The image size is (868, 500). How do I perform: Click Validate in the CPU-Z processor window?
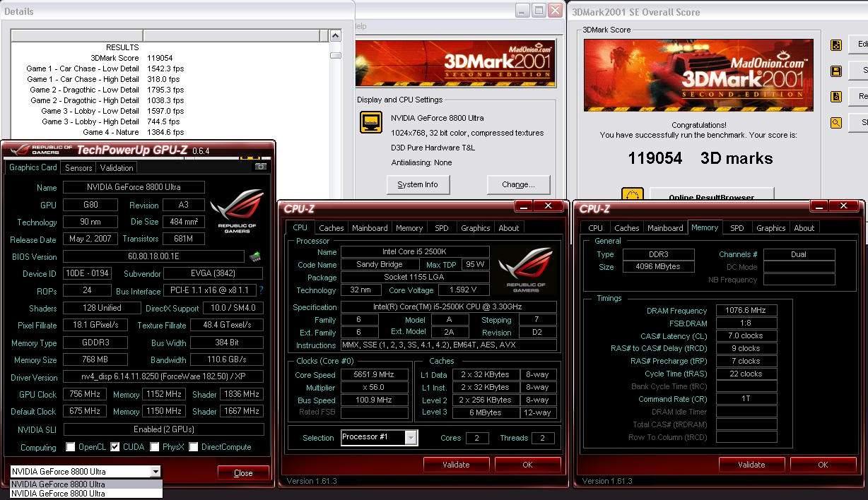click(456, 465)
